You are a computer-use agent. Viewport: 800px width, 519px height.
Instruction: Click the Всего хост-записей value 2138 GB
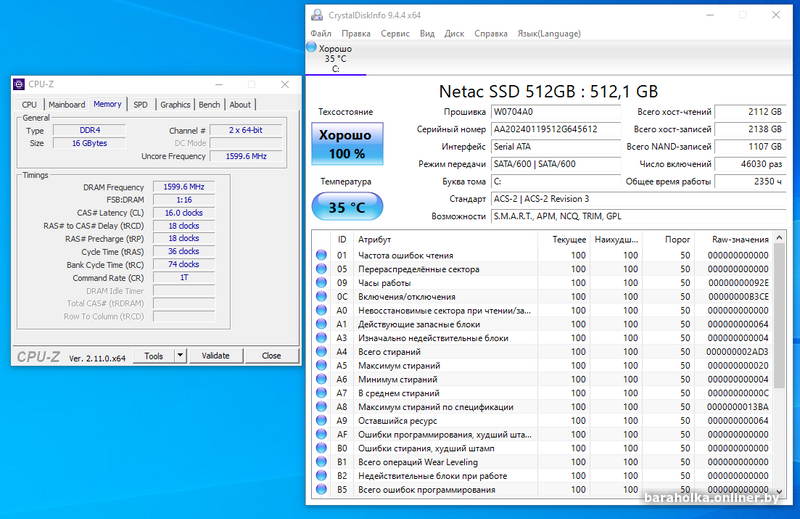pyautogui.click(x=750, y=129)
